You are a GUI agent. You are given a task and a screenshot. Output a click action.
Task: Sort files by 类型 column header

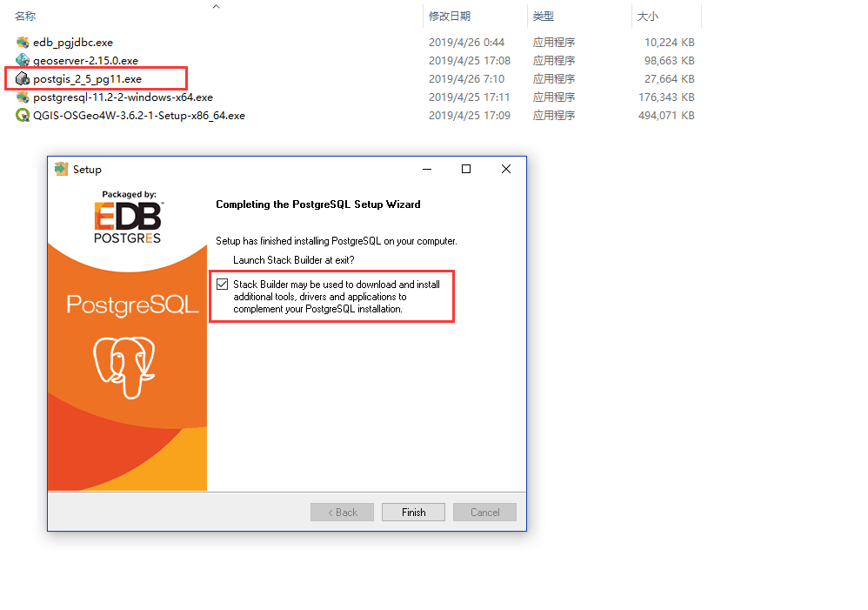543,17
